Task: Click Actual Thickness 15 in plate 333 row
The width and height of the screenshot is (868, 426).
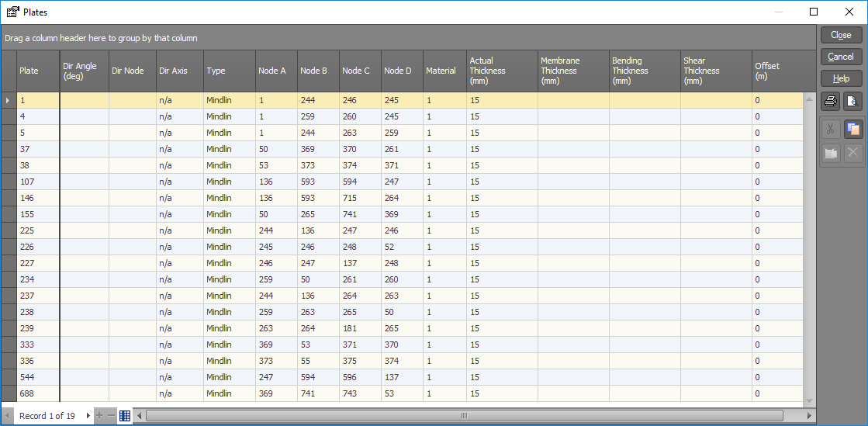Action: [502, 345]
